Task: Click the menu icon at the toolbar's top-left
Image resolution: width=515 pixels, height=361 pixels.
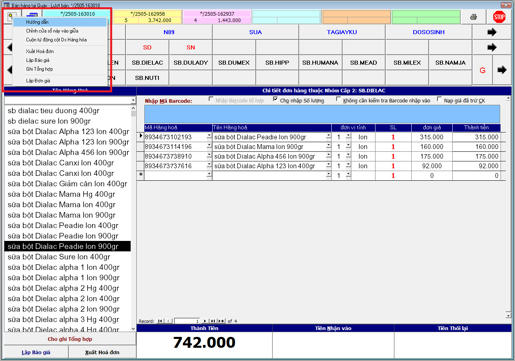Action: click(10, 15)
